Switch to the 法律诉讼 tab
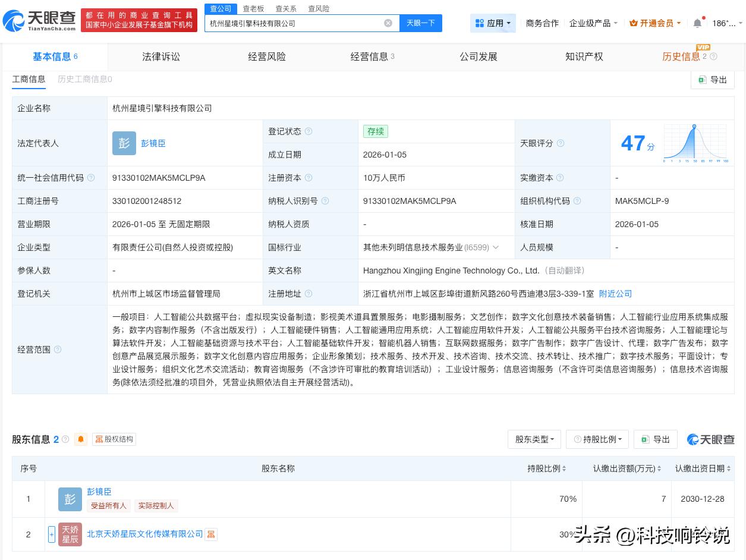 pyautogui.click(x=161, y=56)
